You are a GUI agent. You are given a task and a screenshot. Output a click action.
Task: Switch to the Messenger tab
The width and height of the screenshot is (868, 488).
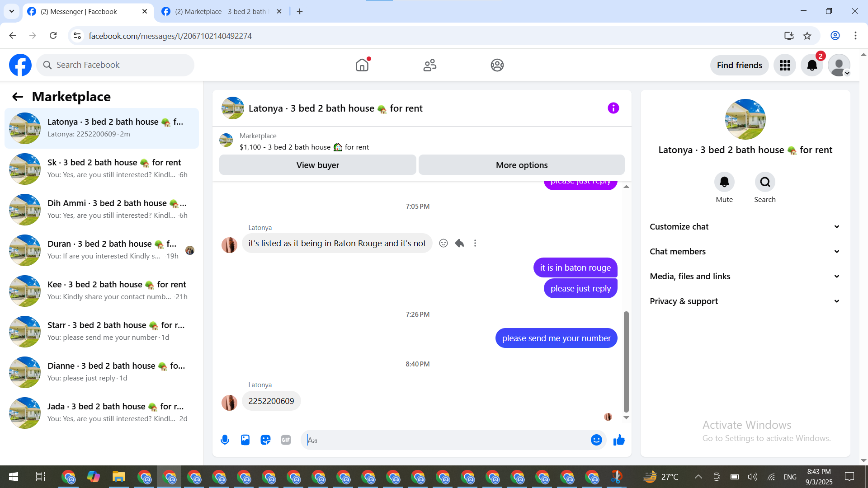coord(88,11)
